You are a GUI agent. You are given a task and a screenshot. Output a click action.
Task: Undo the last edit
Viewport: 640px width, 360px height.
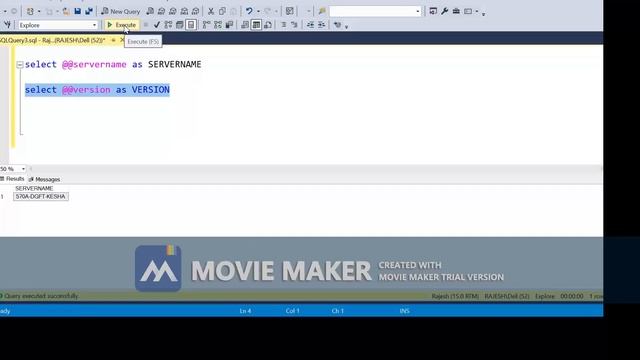[249, 11]
